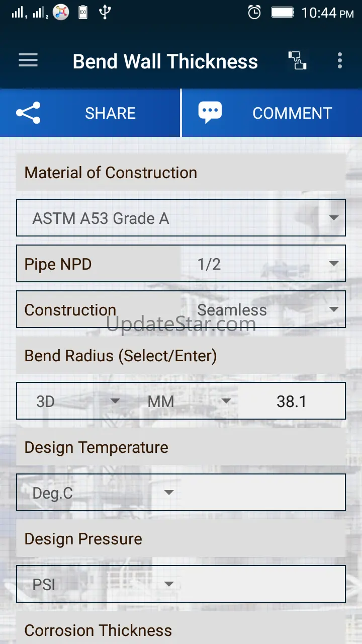
Task: Expand the 3D bend radius dropdown
Action: [x=75, y=401]
